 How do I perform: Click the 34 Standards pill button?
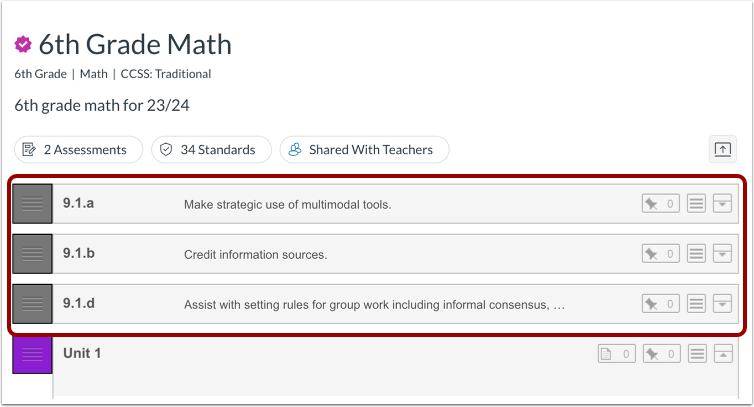(x=210, y=149)
